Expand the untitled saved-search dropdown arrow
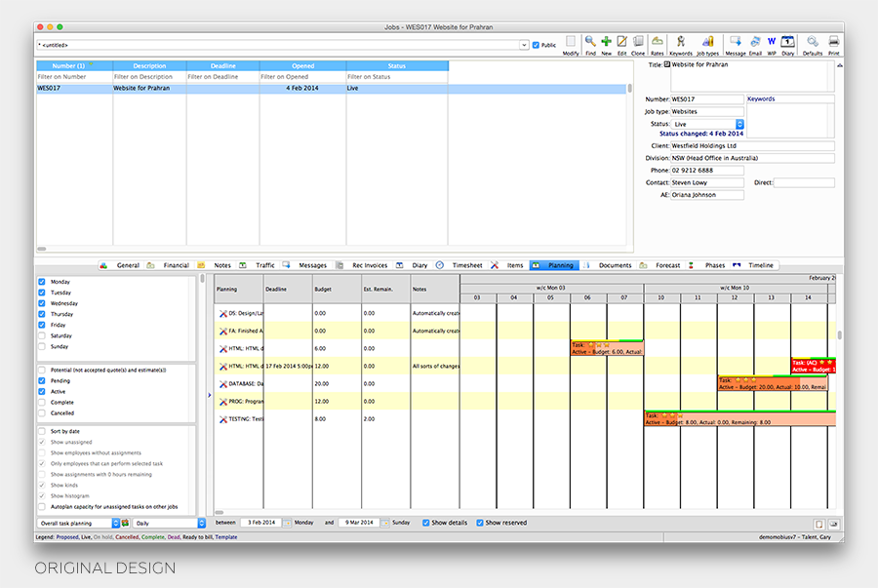The image size is (878, 588). click(524, 45)
